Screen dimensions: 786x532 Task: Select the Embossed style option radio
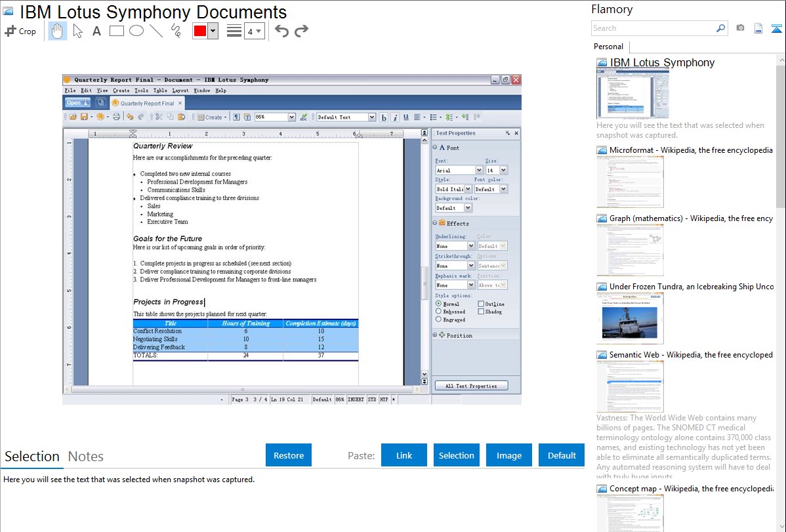[439, 312]
